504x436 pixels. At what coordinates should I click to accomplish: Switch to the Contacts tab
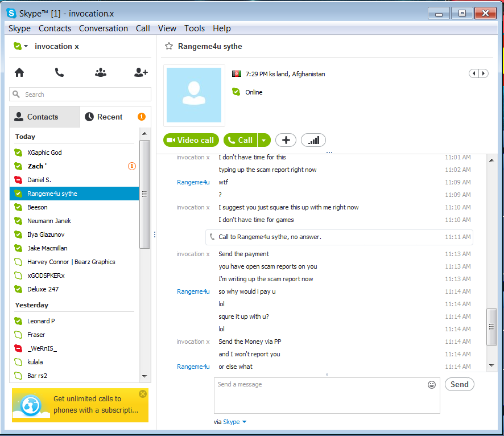coord(45,117)
